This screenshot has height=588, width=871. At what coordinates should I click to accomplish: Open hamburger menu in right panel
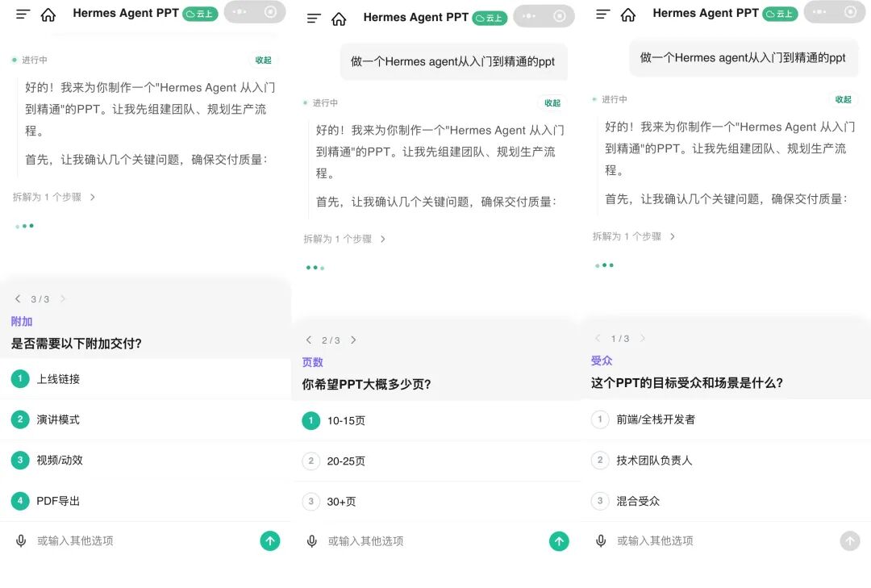coord(602,15)
